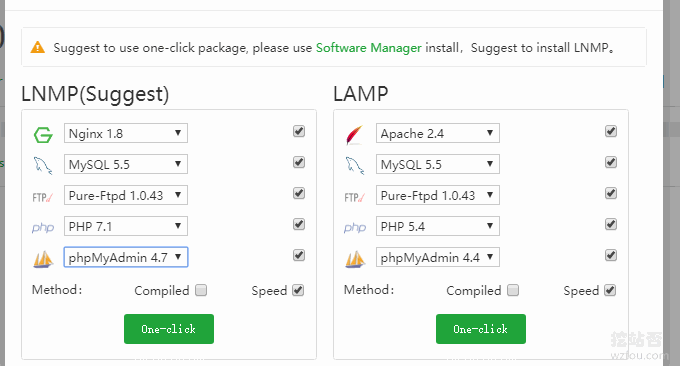This screenshot has width=680, height=366.
Task: Click One-click button under LNMP
Action: click(169, 329)
